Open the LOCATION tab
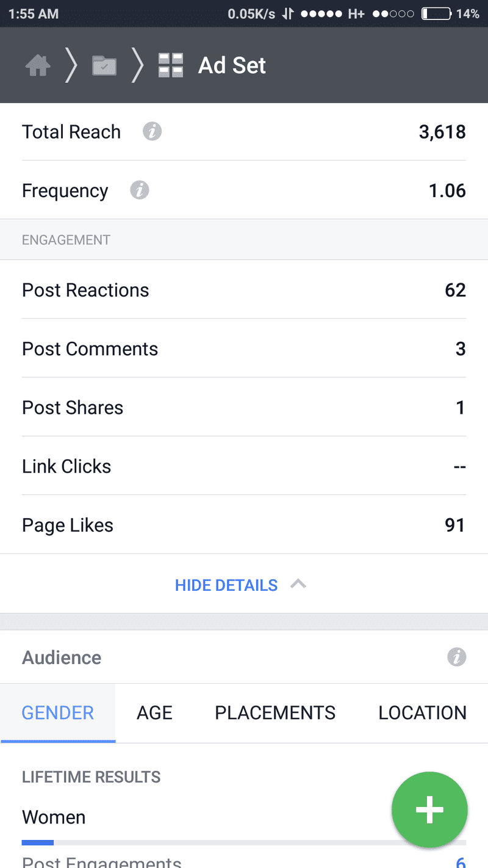Image resolution: width=488 pixels, height=868 pixels. (x=422, y=713)
